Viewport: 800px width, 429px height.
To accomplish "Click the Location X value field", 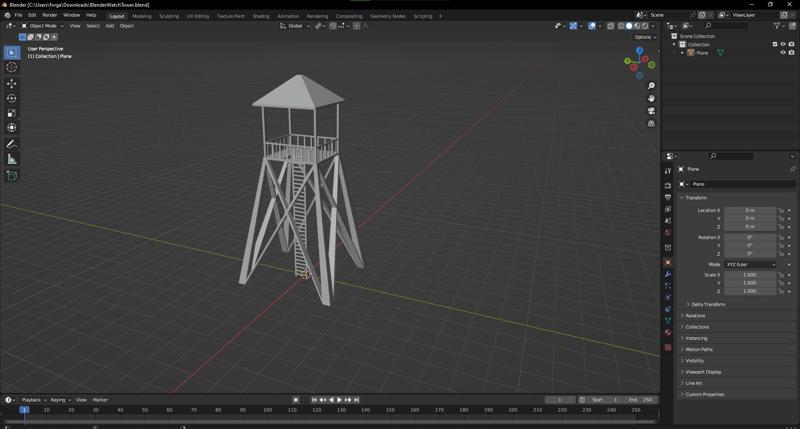I will pos(750,210).
